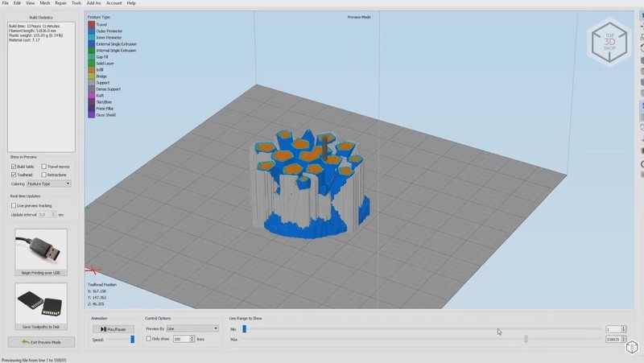The height and width of the screenshot is (363, 644).
Task: Open the Coloring Feature Type dropdown
Action: coord(48,184)
